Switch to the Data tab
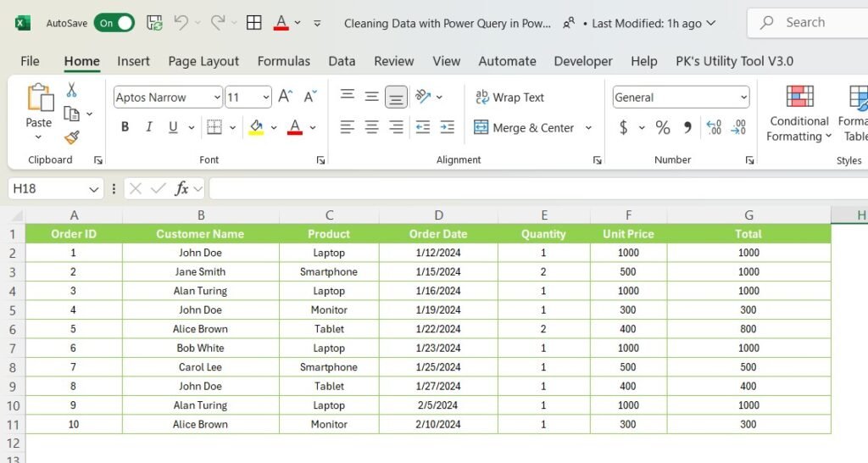868x463 pixels. (x=342, y=61)
